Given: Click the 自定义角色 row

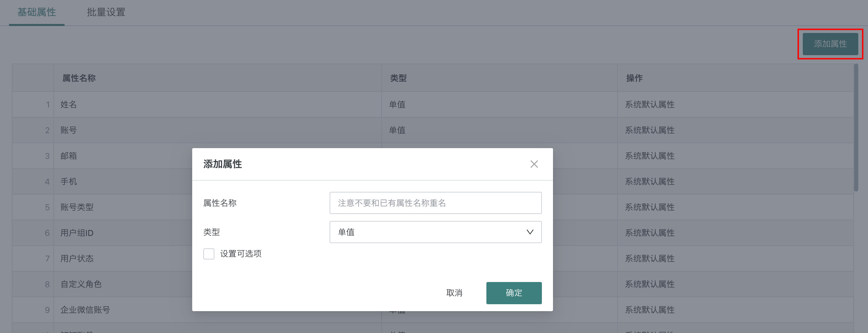Looking at the screenshot, I should coord(81,284).
